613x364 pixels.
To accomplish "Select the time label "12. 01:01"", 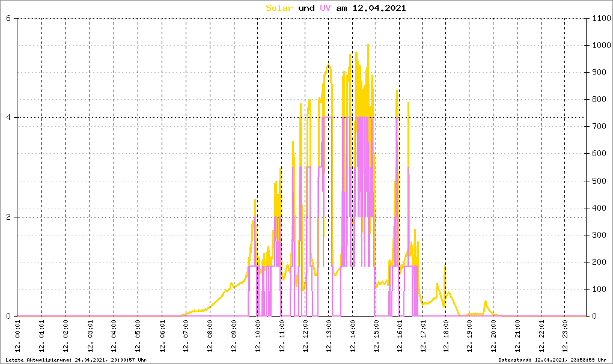I will (42, 336).
